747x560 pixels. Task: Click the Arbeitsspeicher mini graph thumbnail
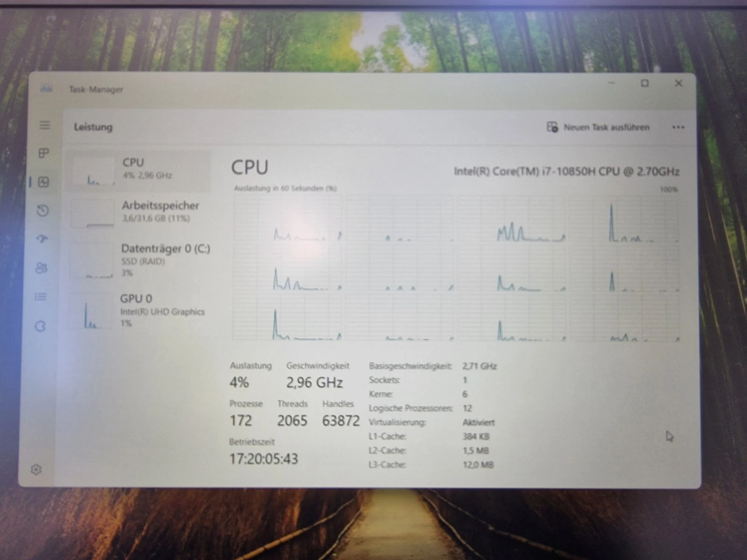click(92, 214)
